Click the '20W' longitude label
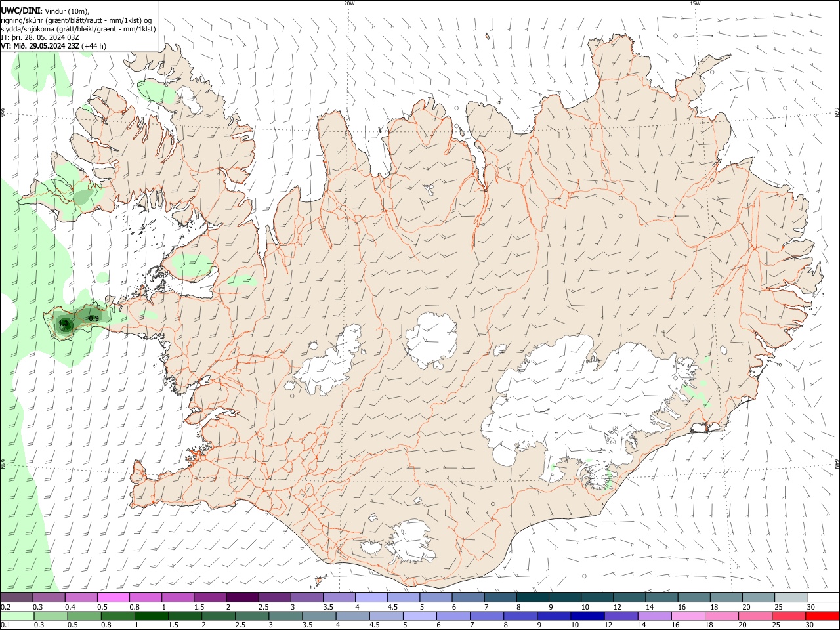This screenshot has width=840, height=630. (349, 3)
